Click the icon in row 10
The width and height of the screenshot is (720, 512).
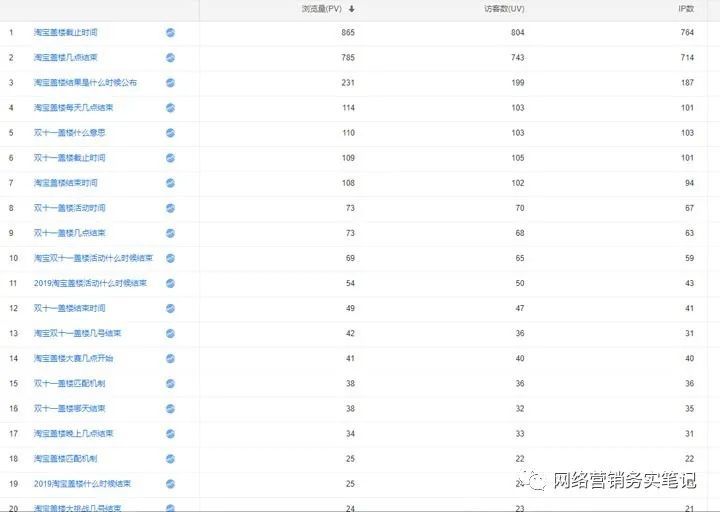click(170, 258)
